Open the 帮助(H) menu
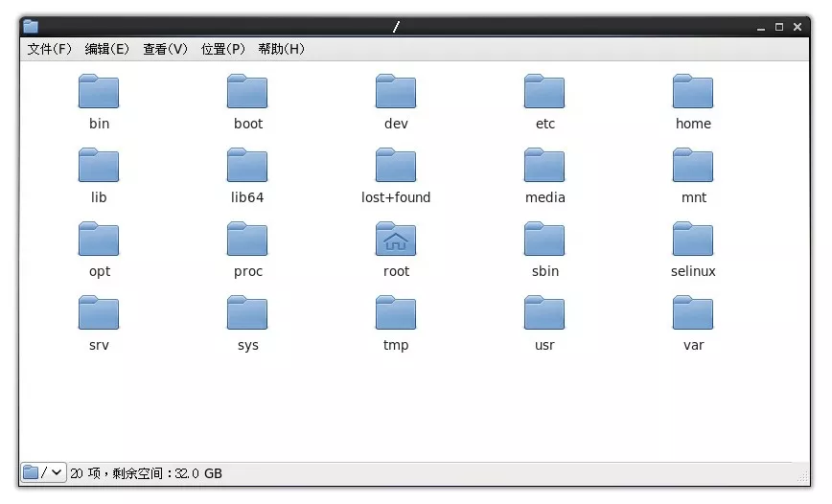The width and height of the screenshot is (832, 504). (282, 49)
